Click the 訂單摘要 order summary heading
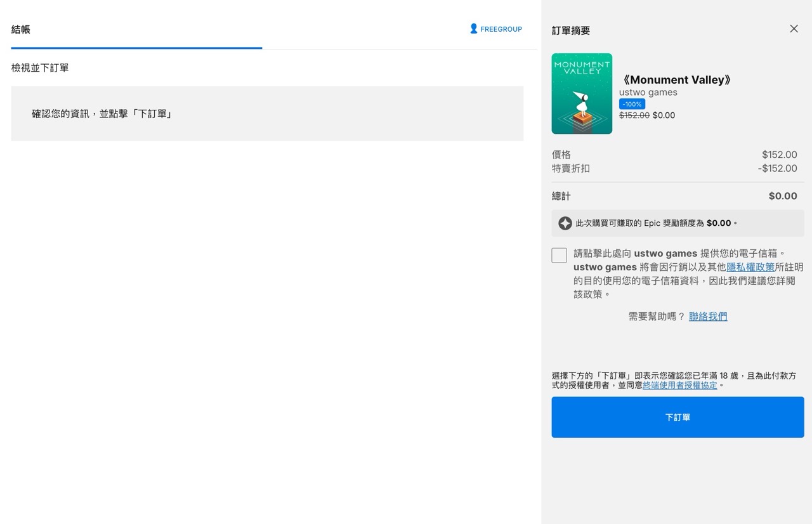This screenshot has height=524, width=812. click(571, 30)
